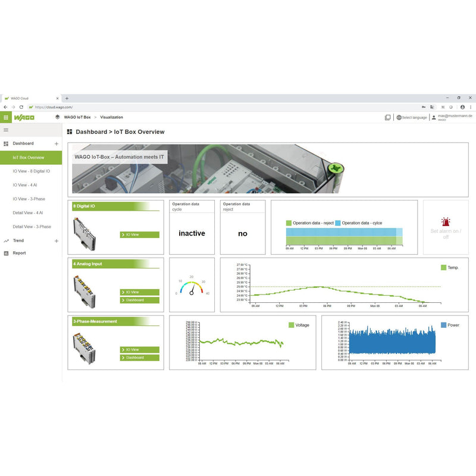Open the Select language dropdown
The height and width of the screenshot is (476, 476).
(x=412, y=117)
